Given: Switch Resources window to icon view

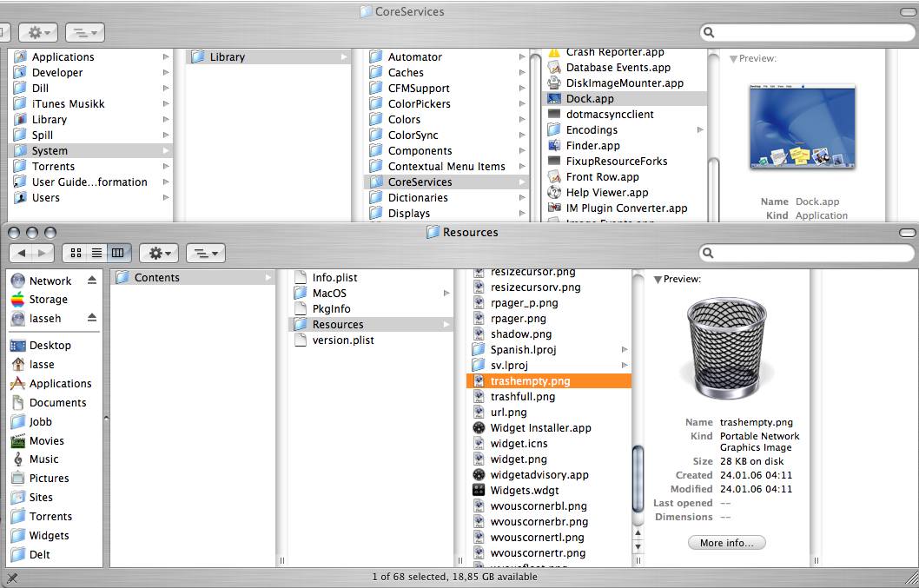Looking at the screenshot, I should pyautogui.click(x=76, y=253).
